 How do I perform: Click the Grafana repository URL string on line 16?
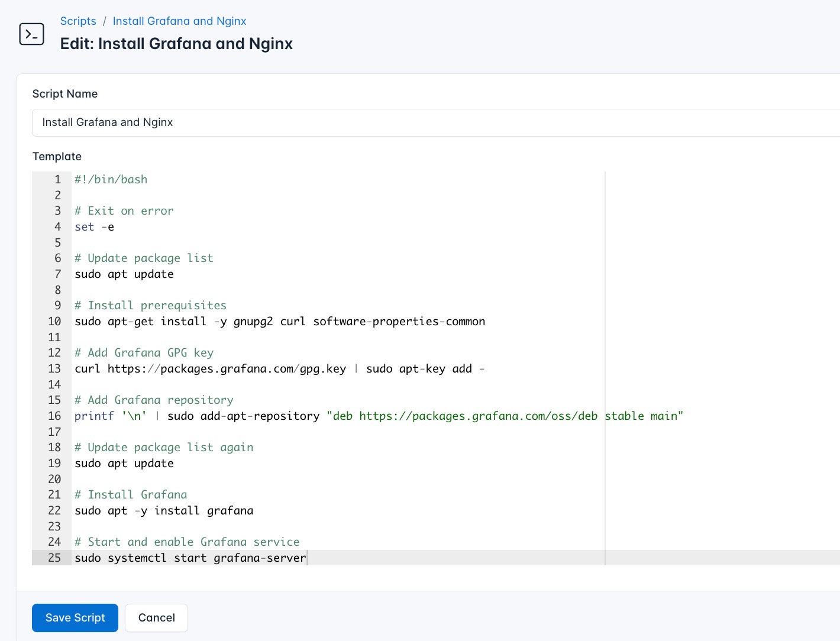coord(506,416)
